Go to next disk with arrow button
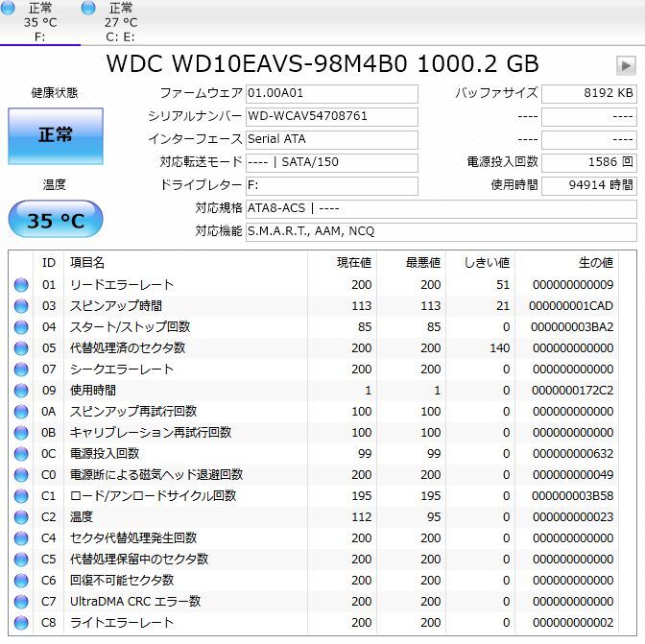The height and width of the screenshot is (644, 645). tap(626, 65)
